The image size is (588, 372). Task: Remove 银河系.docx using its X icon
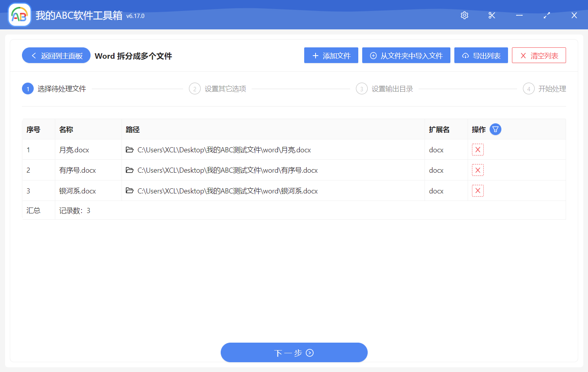point(477,191)
